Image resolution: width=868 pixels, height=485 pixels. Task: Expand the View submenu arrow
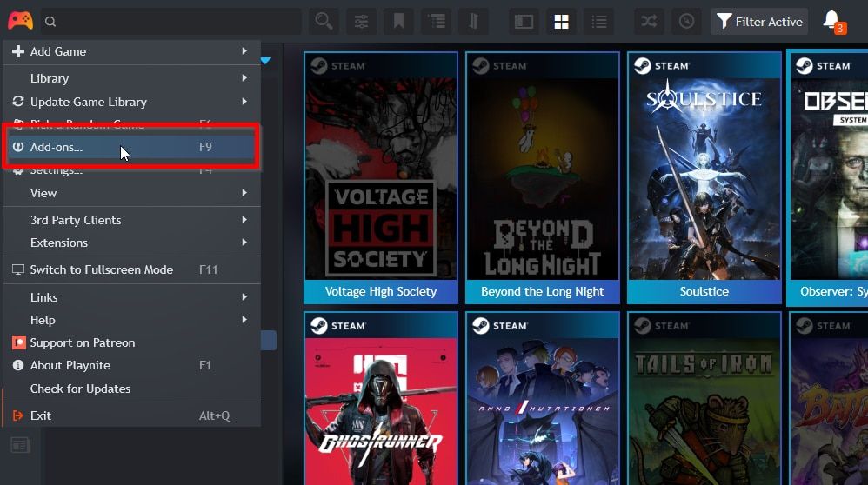[244, 192]
